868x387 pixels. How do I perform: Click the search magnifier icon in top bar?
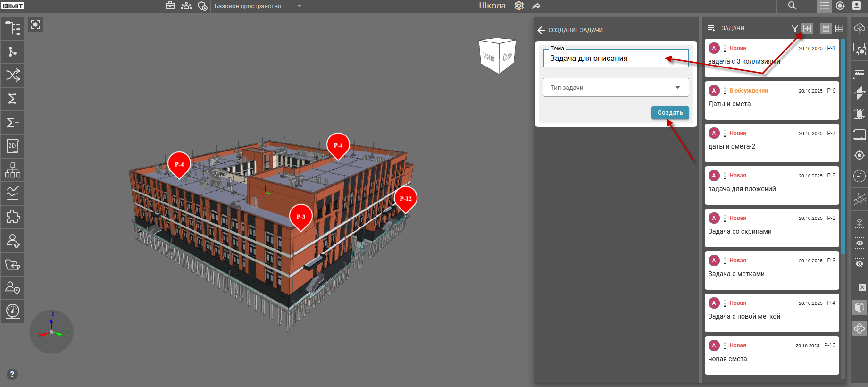point(793,6)
